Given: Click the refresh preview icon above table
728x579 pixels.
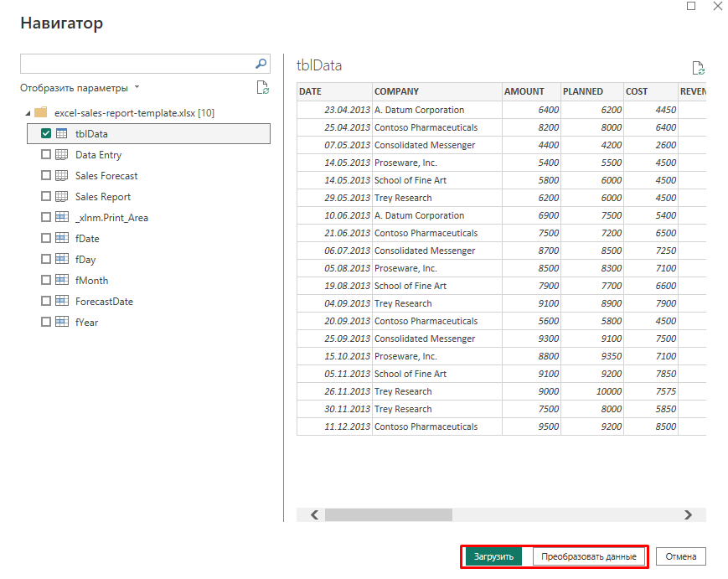Looking at the screenshot, I should (698, 68).
